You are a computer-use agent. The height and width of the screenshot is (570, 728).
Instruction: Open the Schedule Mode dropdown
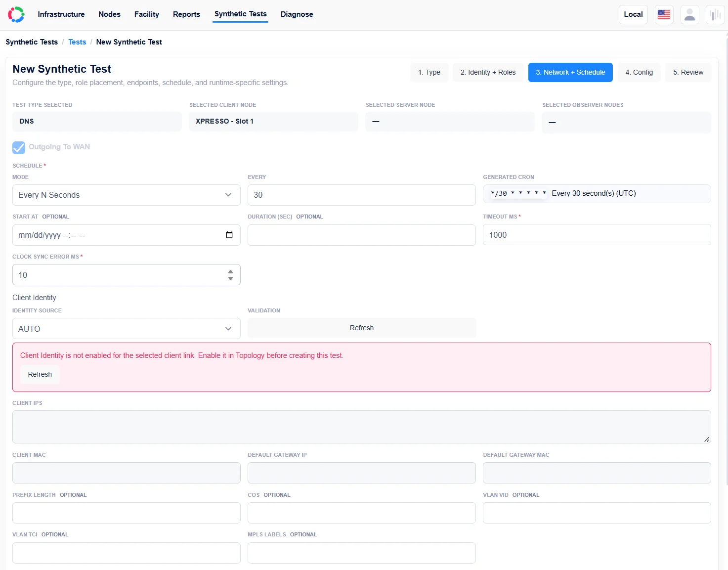tap(127, 195)
